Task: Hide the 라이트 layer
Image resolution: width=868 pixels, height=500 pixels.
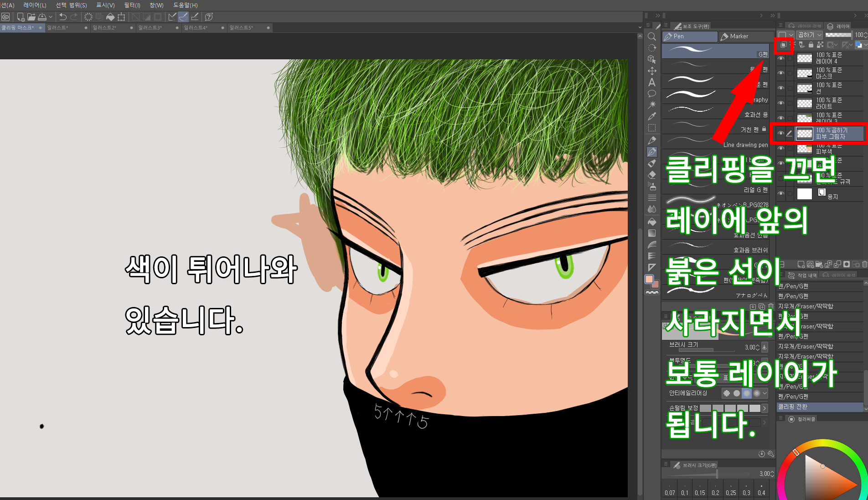Action: pyautogui.click(x=781, y=103)
